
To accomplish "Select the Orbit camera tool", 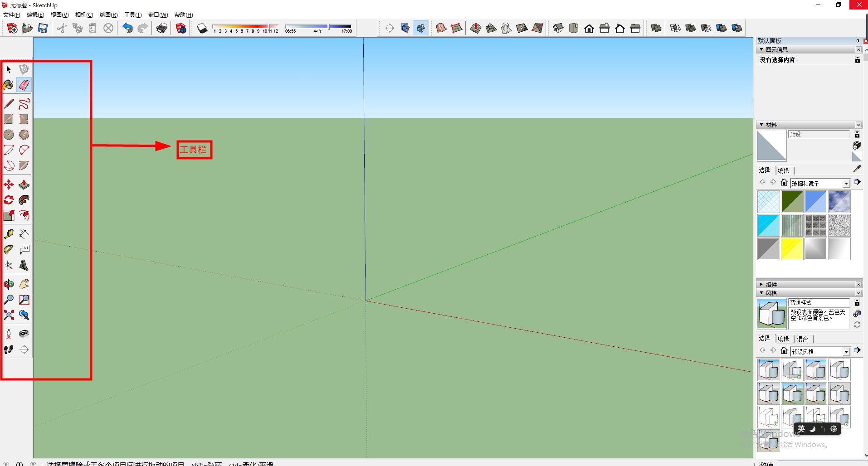I will pos(9,284).
